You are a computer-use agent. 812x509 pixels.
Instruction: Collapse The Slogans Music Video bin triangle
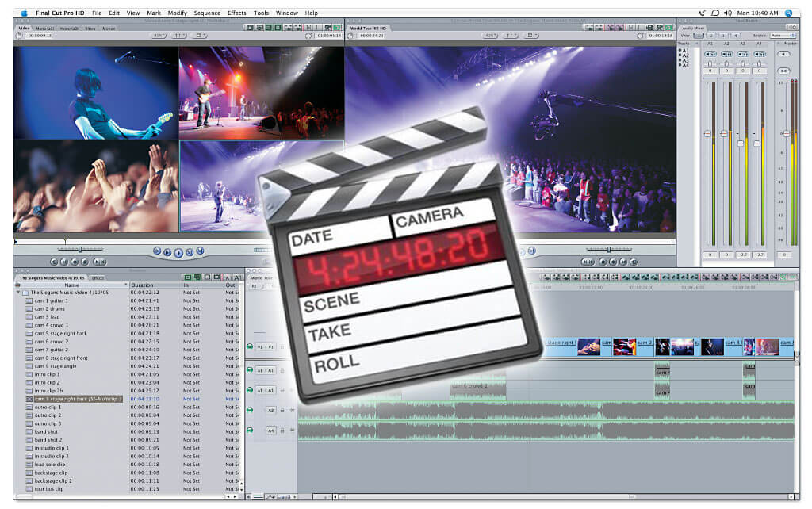[x=18, y=293]
